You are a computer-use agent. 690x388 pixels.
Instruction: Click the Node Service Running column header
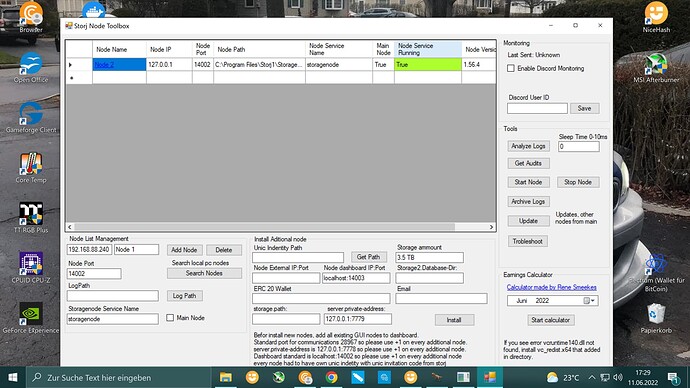[428, 49]
